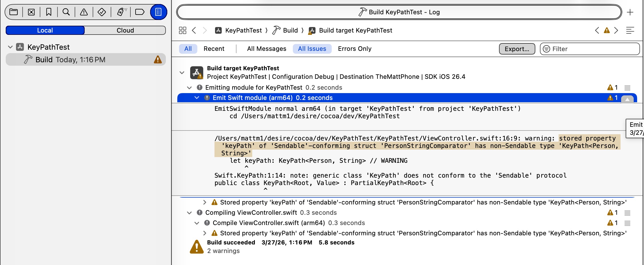Expand the warning under Compile ViewController.swift
The height and width of the screenshot is (265, 644).
click(204, 233)
